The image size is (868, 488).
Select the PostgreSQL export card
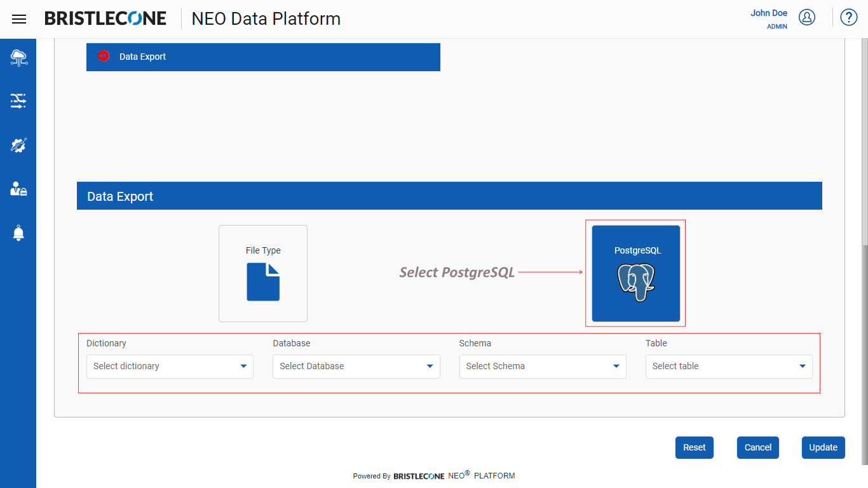point(636,273)
